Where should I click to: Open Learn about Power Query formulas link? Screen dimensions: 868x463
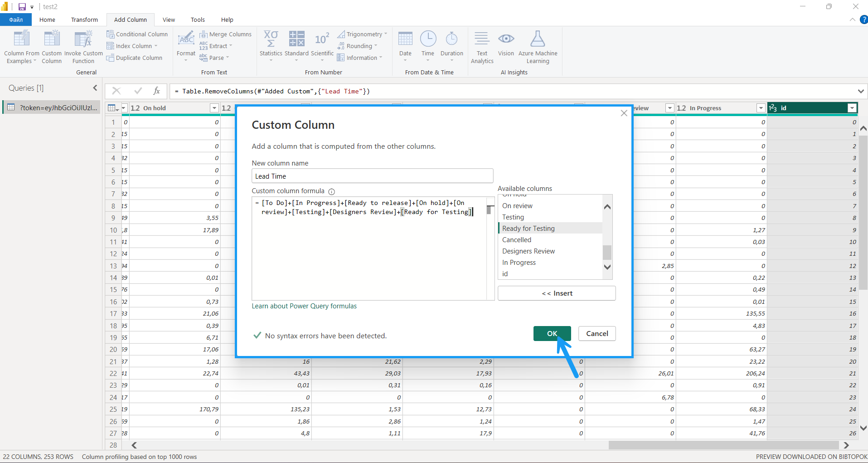304,306
